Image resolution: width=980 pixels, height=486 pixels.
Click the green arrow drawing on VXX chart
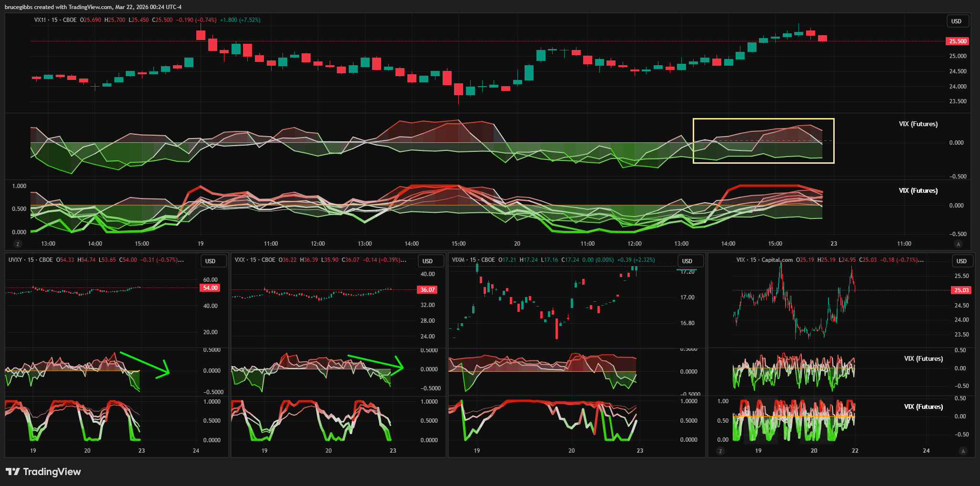pos(374,361)
